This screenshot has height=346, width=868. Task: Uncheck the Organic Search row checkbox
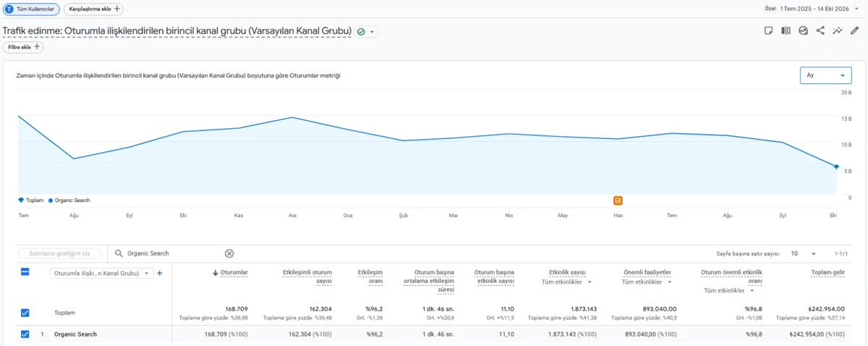pyautogui.click(x=25, y=334)
